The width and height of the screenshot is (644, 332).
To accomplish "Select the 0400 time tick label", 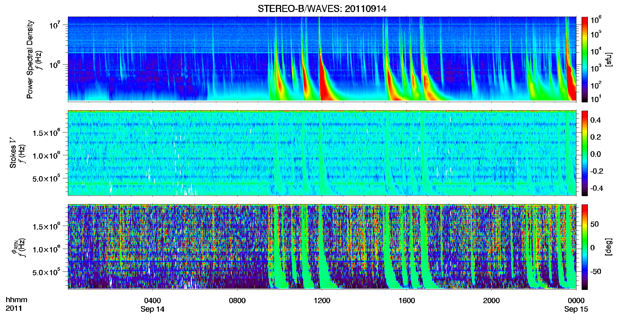I will (152, 300).
